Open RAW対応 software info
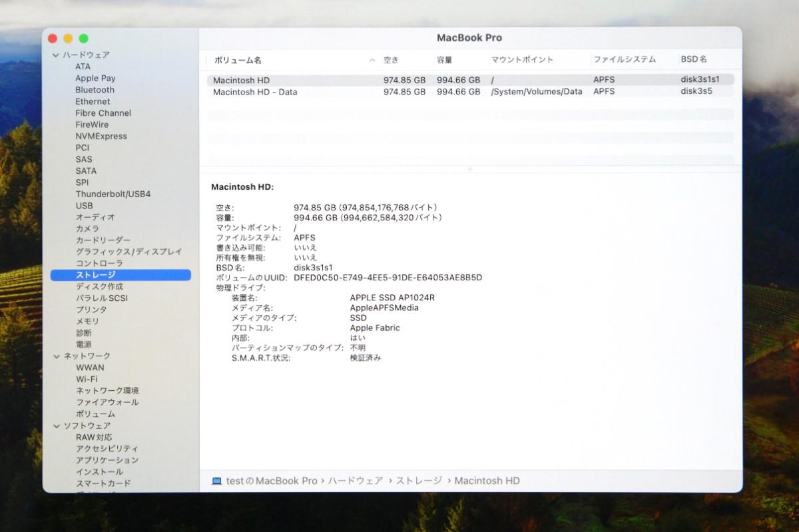This screenshot has height=532, width=799. pyautogui.click(x=94, y=437)
